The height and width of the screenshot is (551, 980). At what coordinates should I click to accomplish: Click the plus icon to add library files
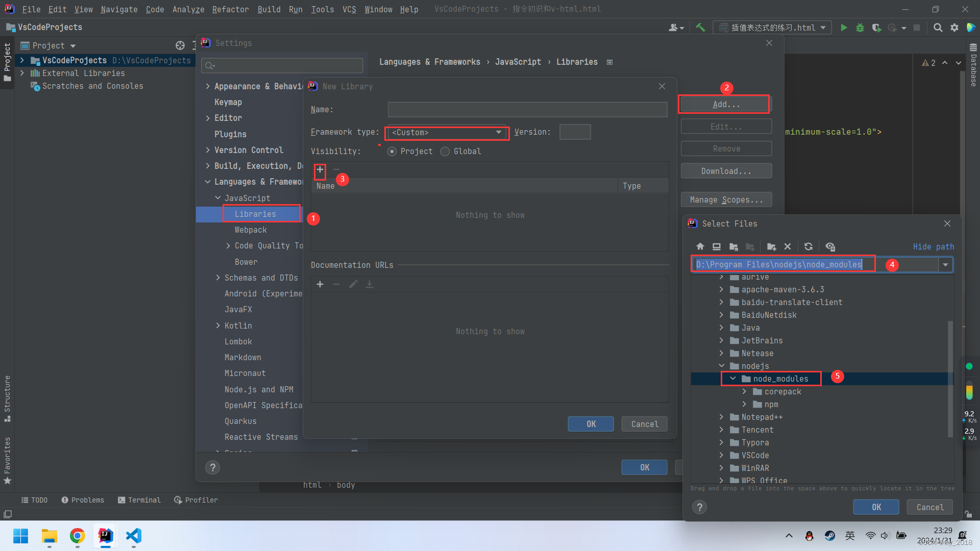tap(320, 170)
